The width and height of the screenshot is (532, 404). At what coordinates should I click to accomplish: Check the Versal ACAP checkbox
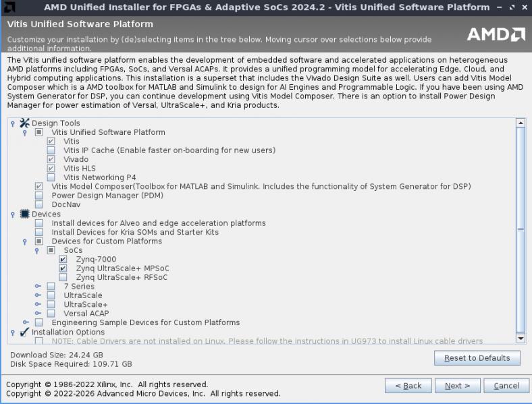(51, 314)
